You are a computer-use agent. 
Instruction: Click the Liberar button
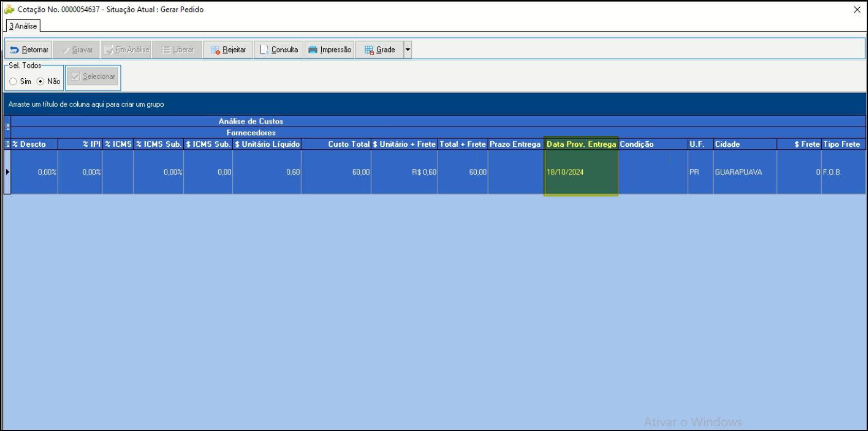point(177,50)
